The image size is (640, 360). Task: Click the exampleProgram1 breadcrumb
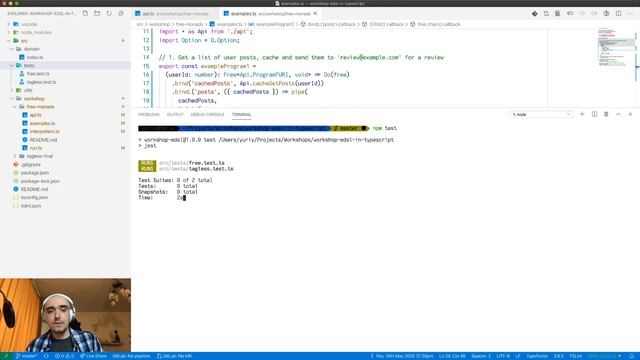click(275, 24)
